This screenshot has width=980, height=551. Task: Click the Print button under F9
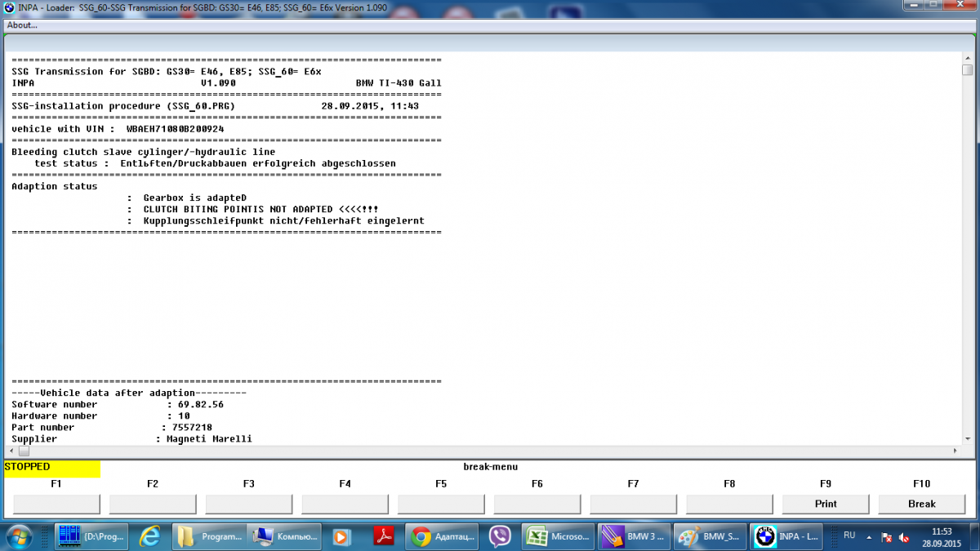click(826, 504)
